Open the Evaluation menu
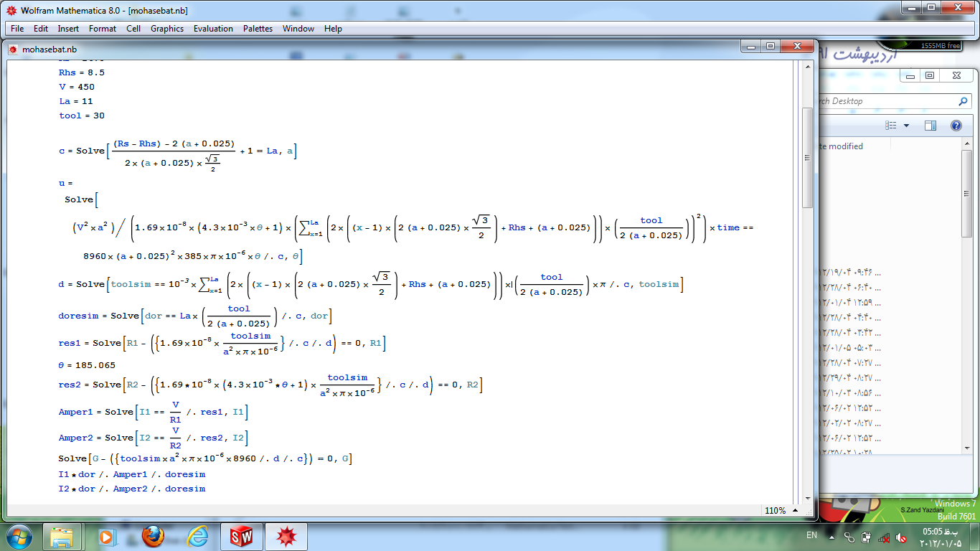Viewport: 980px width, 551px height. (x=213, y=29)
